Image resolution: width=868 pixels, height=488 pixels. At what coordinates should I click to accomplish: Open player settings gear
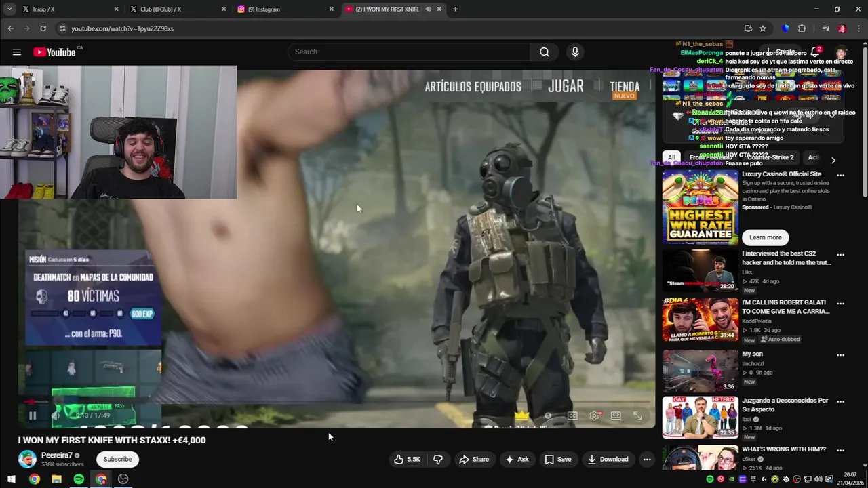(x=594, y=415)
